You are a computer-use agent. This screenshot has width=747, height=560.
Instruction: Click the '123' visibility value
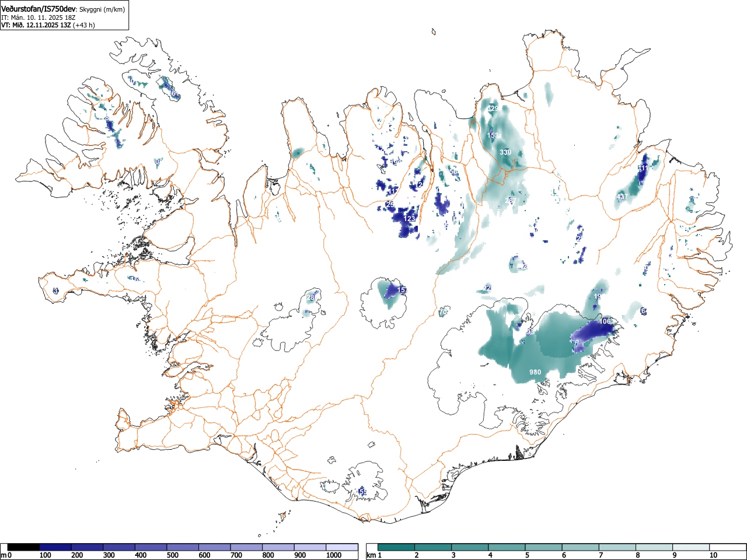[410, 219]
